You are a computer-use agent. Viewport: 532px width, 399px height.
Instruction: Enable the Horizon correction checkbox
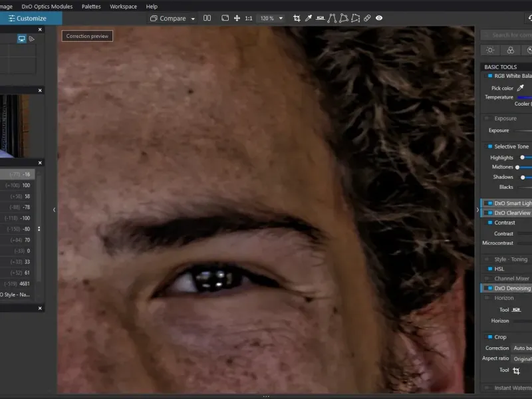(487, 298)
